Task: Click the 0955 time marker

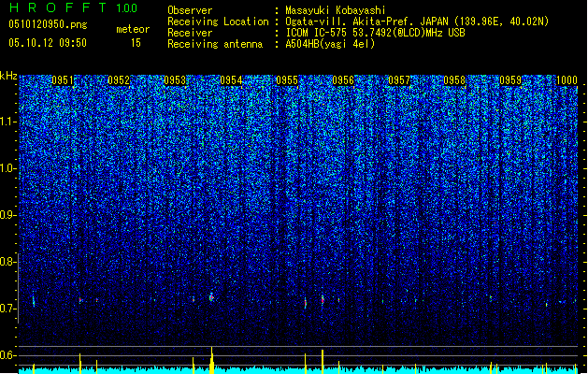Action: point(287,79)
